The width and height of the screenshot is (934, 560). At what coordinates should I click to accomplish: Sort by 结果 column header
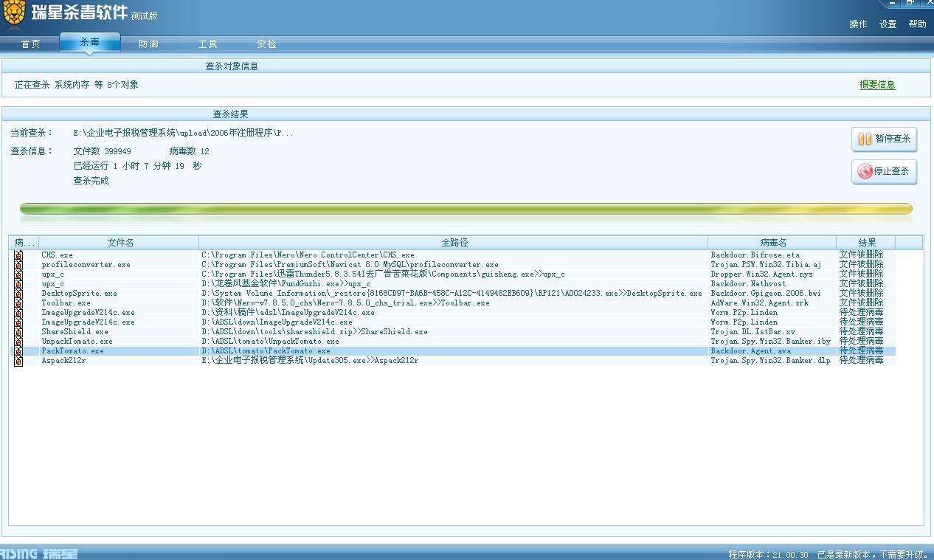(867, 243)
